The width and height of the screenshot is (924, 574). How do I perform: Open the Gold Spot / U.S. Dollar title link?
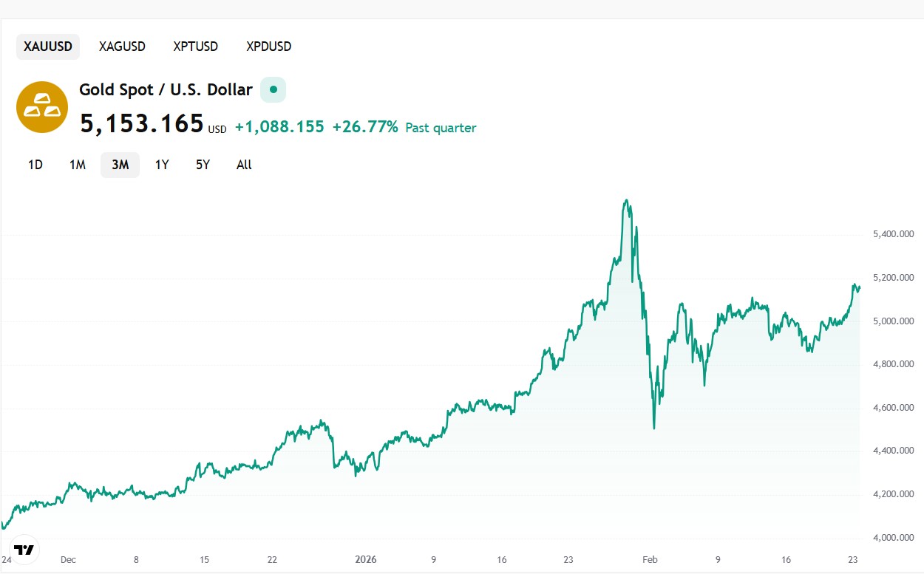(166, 90)
